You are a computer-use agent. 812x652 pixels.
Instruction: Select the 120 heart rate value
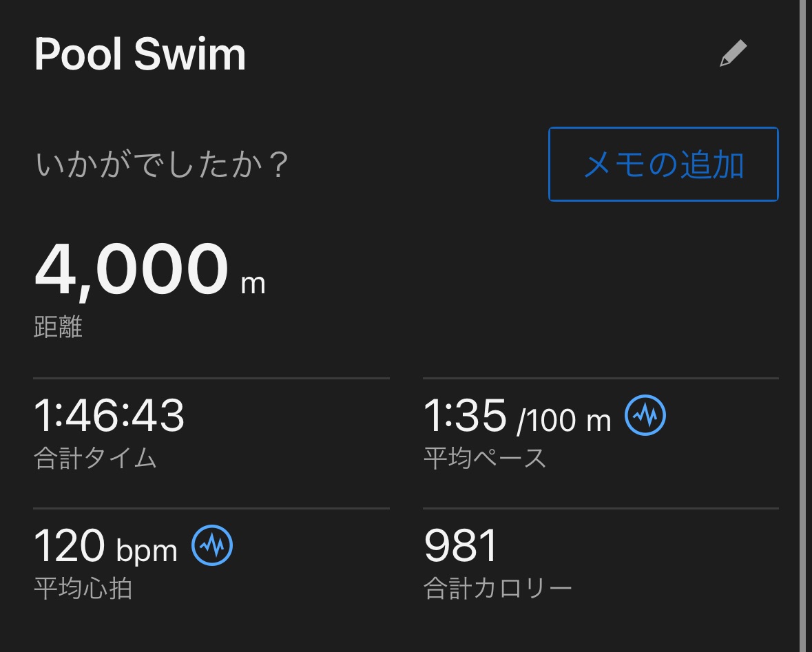tap(69, 546)
